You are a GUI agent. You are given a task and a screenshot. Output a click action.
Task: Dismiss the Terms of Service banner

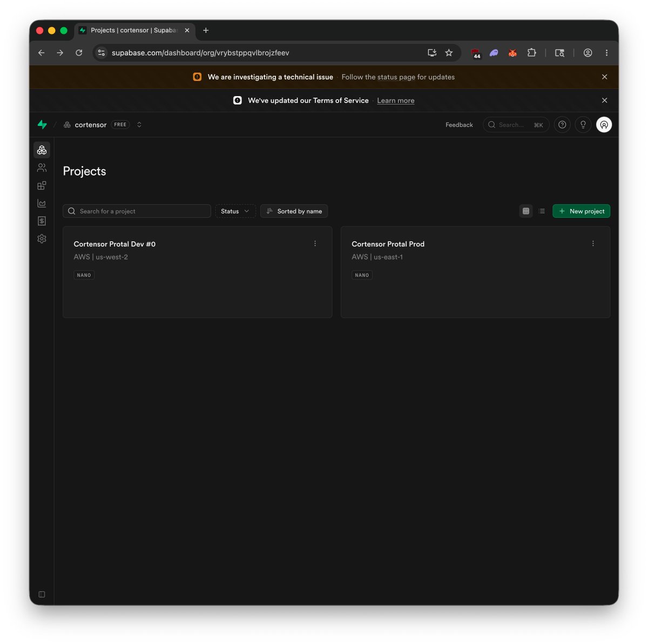pos(604,100)
